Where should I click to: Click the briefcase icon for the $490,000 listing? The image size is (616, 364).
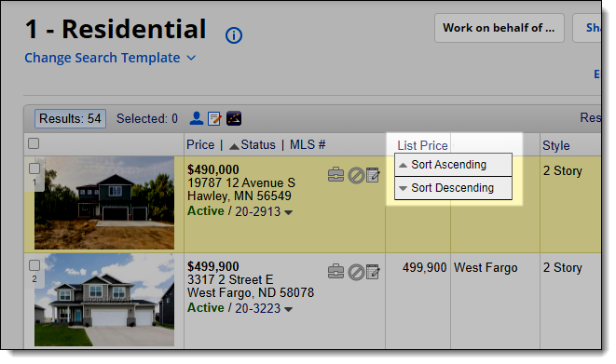[x=335, y=175]
